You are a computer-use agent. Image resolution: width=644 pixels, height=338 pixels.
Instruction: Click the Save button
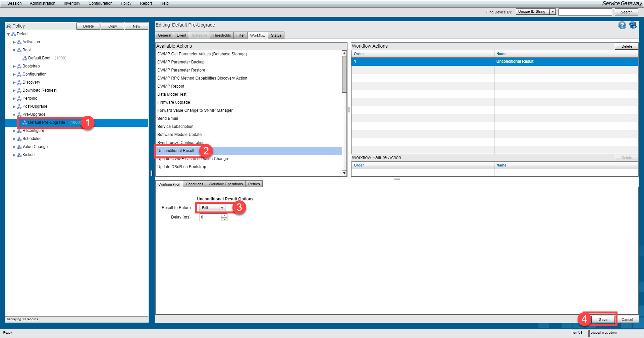pos(603,320)
